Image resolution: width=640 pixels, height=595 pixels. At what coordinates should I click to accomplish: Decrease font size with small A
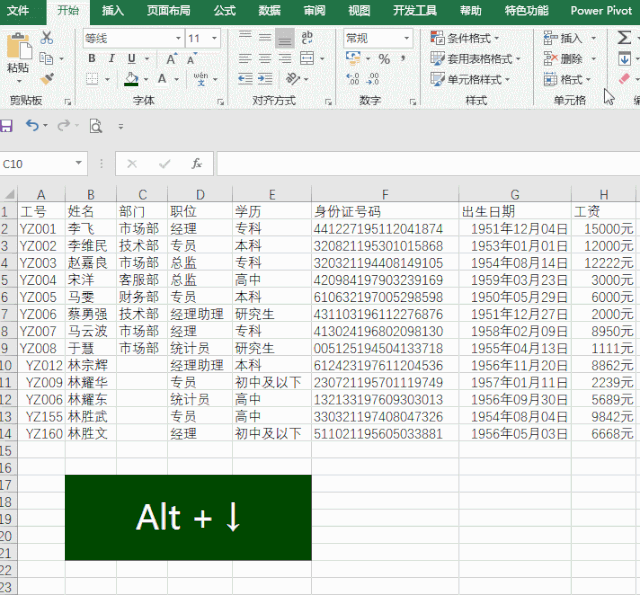191,59
